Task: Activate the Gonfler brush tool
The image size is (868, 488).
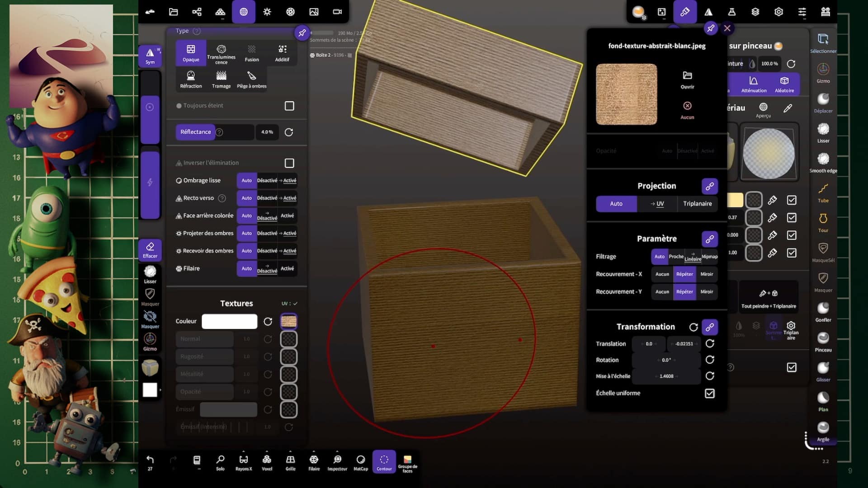Action: [x=823, y=311]
